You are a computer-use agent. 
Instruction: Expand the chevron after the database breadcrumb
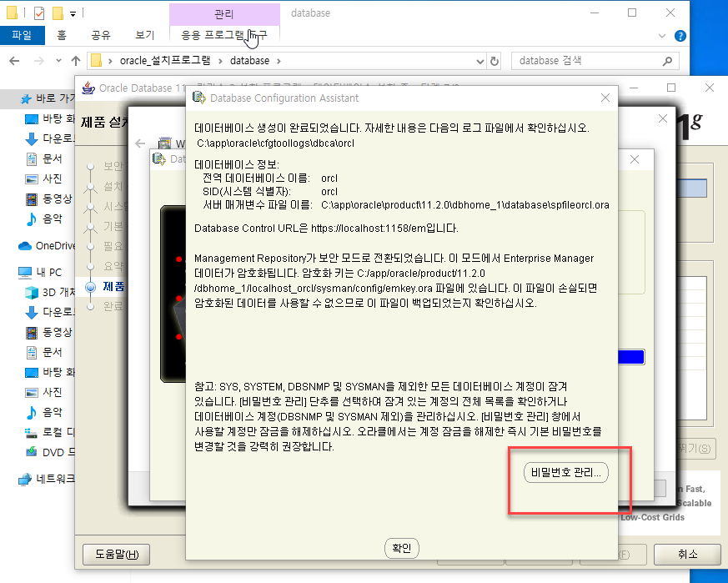point(279,61)
